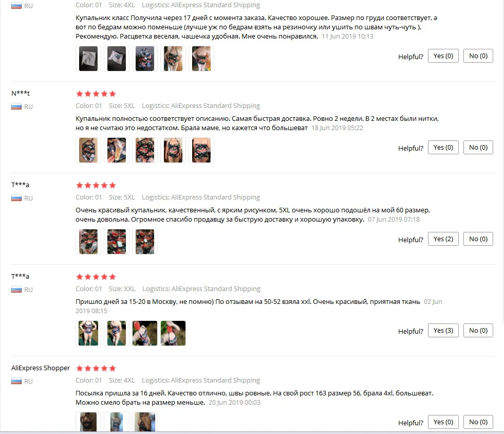The width and height of the screenshot is (504, 434).
Task: Click Yes on AliExpress Shopper's review
Action: click(443, 422)
